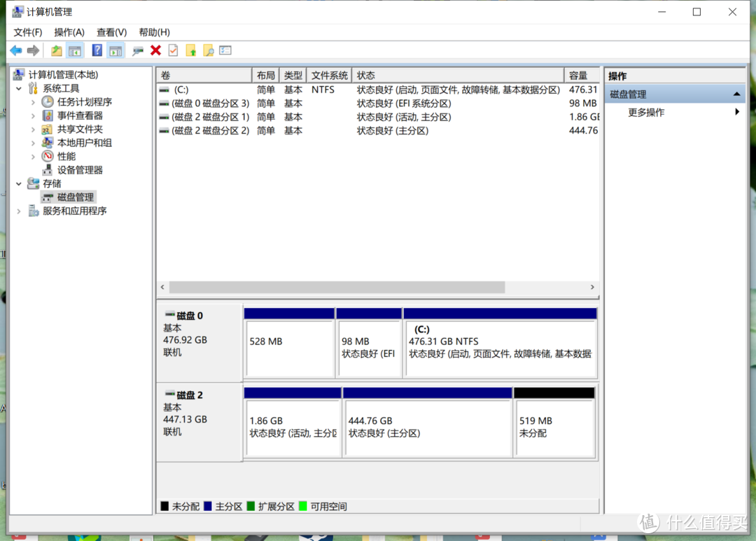Open Help via blue question mark icon
This screenshot has height=541, width=756.
(97, 50)
